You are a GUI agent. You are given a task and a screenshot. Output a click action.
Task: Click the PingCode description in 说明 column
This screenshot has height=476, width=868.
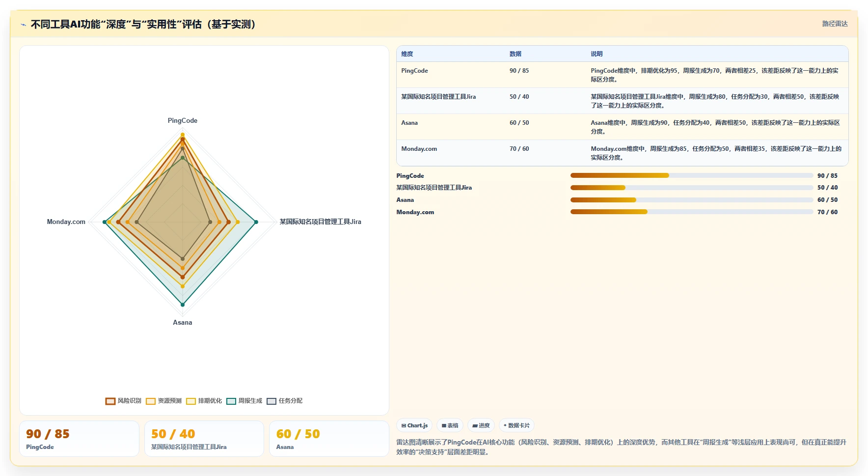(x=715, y=75)
